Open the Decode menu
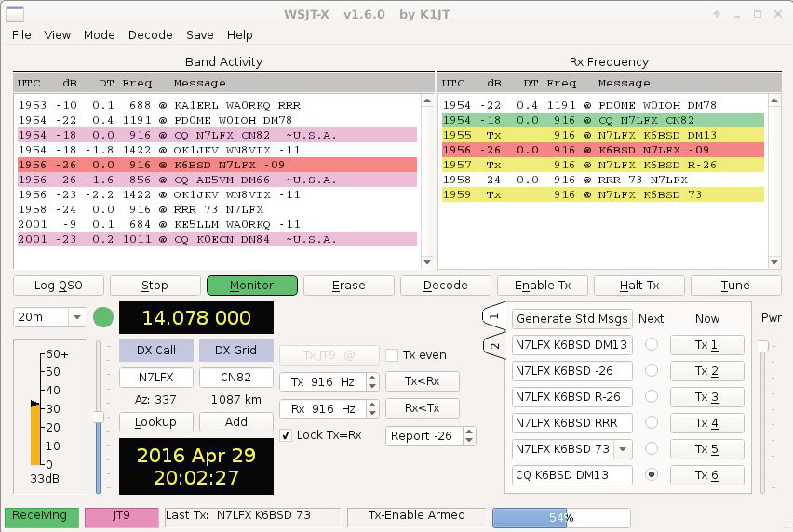The width and height of the screenshot is (793, 532). (x=150, y=34)
